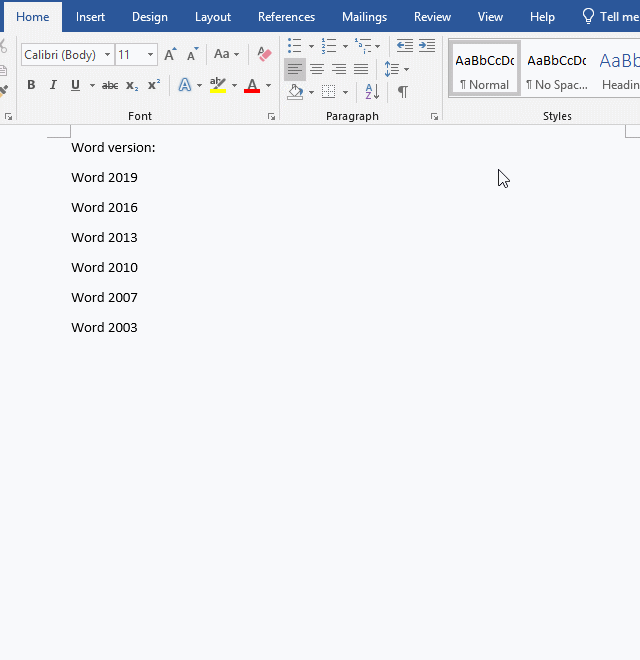
Task: Toggle strikethrough formatting
Action: tap(110, 85)
